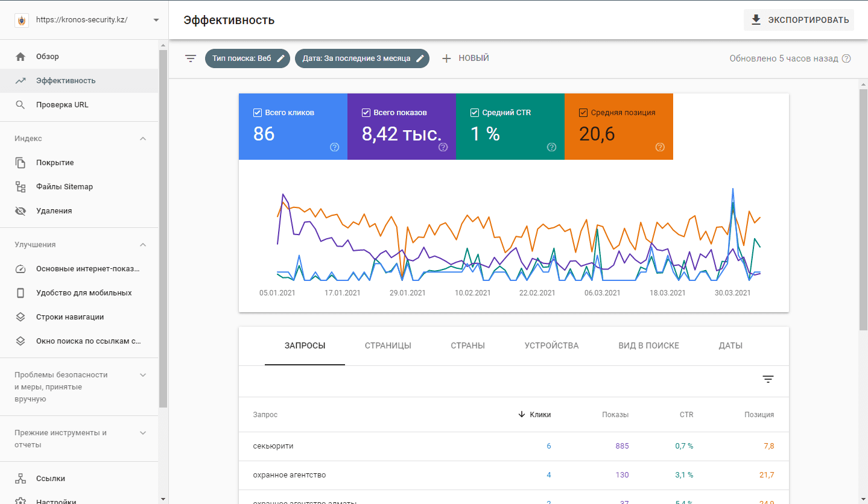
Task: Open Файлы Sitemap link text
Action: (65, 187)
